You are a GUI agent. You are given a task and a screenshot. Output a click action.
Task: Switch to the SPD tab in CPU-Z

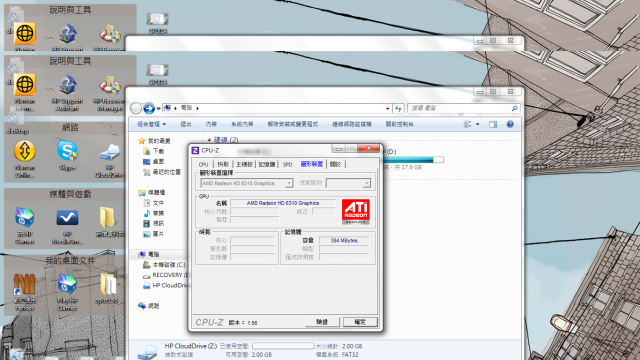coord(287,164)
